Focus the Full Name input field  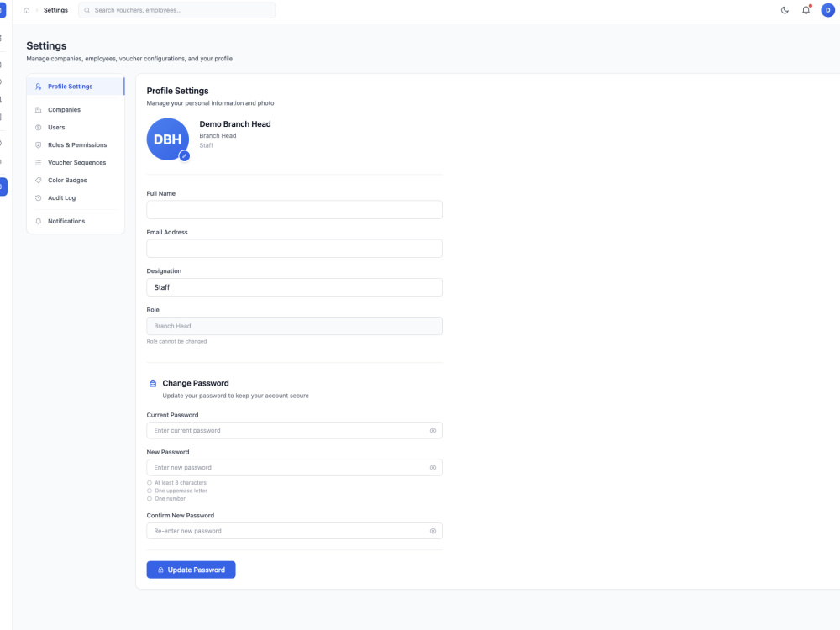295,209
